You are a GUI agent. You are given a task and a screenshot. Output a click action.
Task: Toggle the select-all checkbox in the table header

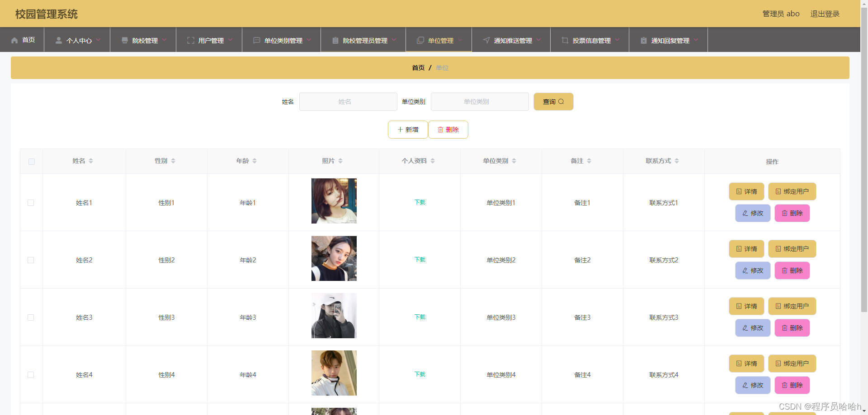tap(32, 162)
